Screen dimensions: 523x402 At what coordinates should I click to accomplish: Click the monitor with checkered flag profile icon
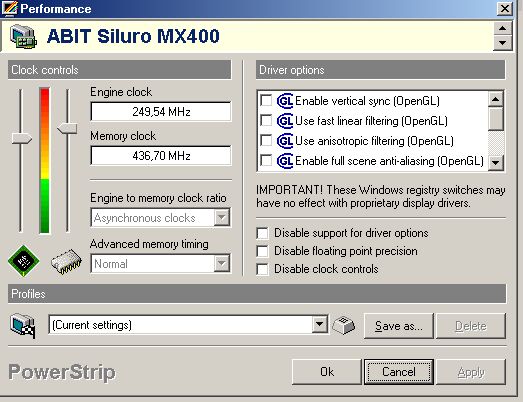(23, 326)
